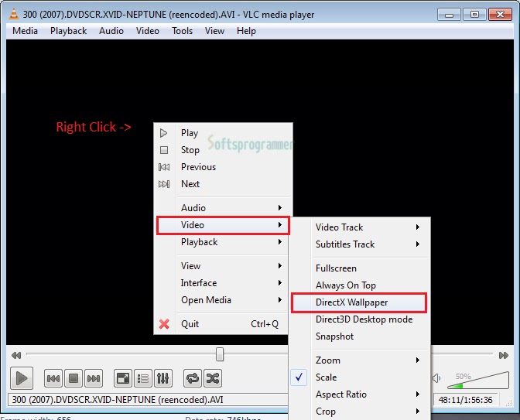Viewport: 520px width, 420px height.
Task: Click the slower rewind arrows icon
Action: (x=16, y=355)
